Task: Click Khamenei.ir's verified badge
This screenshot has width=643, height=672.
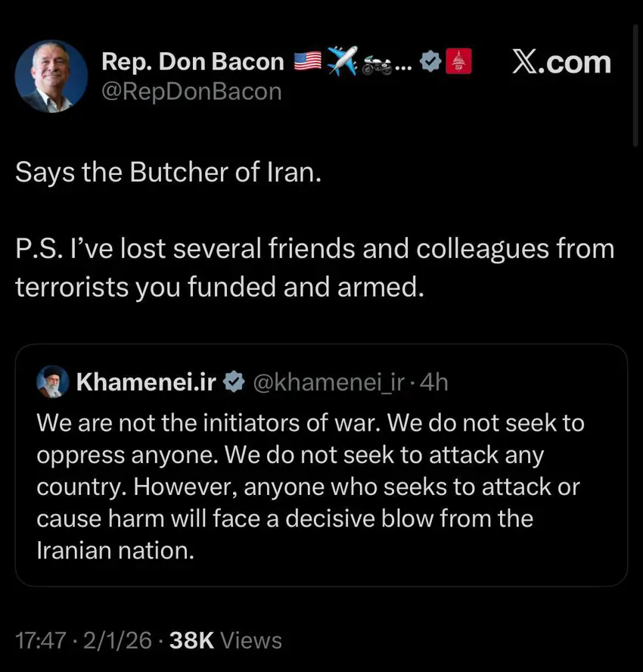Action: pos(235,383)
